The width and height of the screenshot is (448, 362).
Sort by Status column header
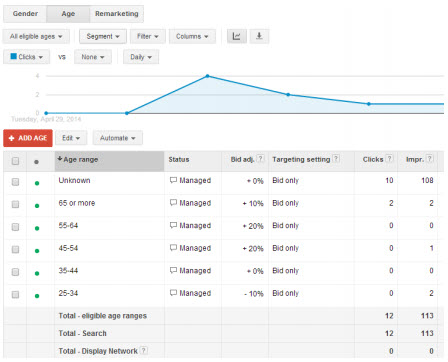tap(179, 159)
